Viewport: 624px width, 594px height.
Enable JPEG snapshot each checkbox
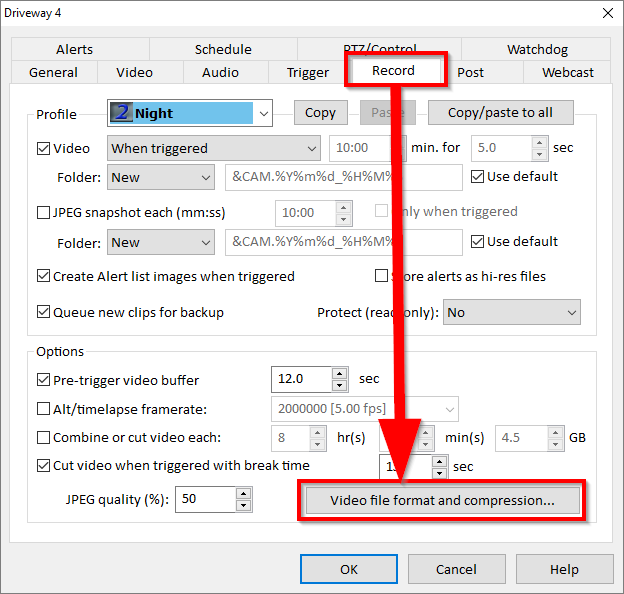(x=44, y=212)
